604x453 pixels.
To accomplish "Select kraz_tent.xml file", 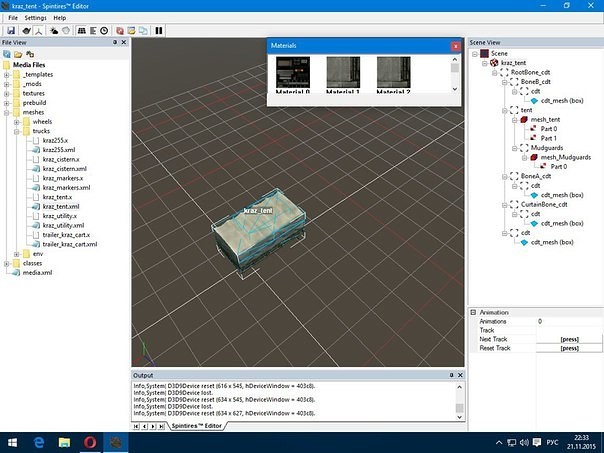I will (61, 206).
